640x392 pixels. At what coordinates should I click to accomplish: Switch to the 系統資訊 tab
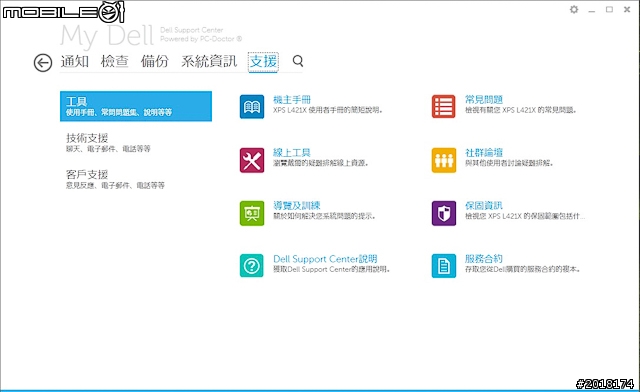coord(209,61)
